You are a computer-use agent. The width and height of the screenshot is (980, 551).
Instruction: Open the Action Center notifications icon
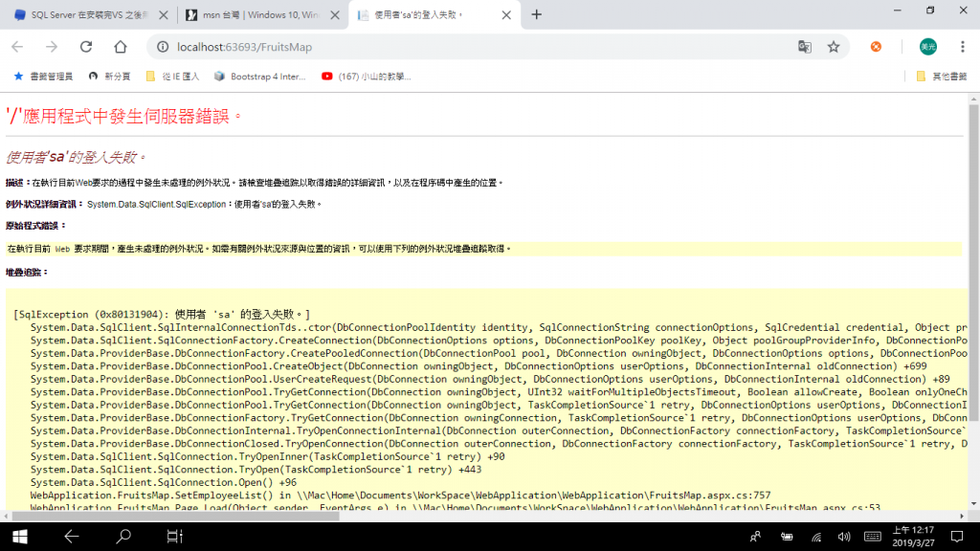[x=957, y=537]
